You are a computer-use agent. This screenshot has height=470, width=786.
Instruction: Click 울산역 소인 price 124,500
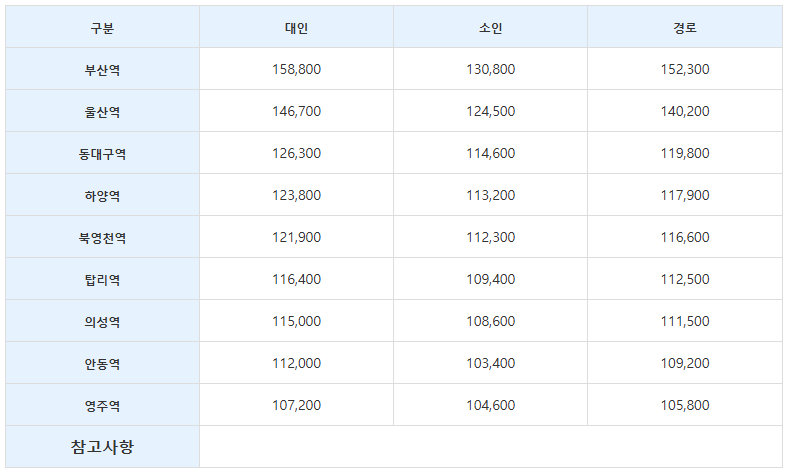[490, 112]
